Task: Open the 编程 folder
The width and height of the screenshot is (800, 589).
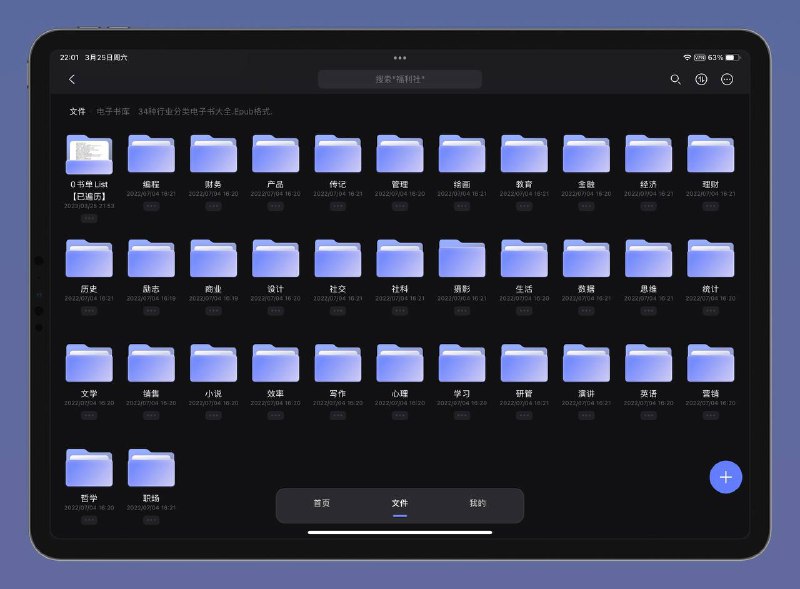Action: (x=151, y=154)
